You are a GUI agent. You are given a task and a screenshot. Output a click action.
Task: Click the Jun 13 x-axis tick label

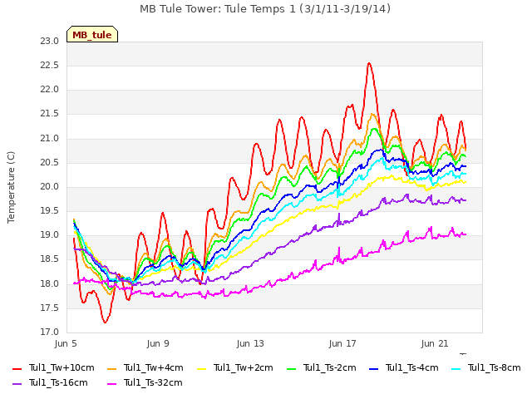(x=250, y=343)
